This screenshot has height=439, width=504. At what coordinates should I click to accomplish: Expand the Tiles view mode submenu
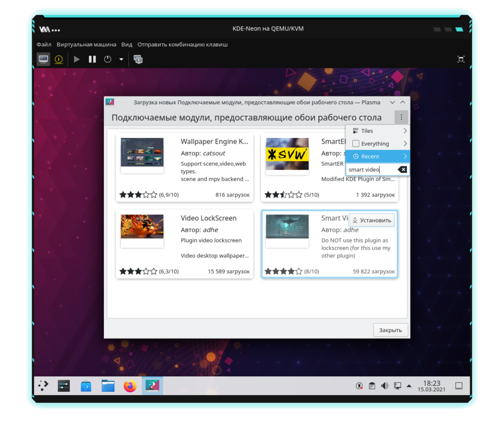click(x=405, y=131)
